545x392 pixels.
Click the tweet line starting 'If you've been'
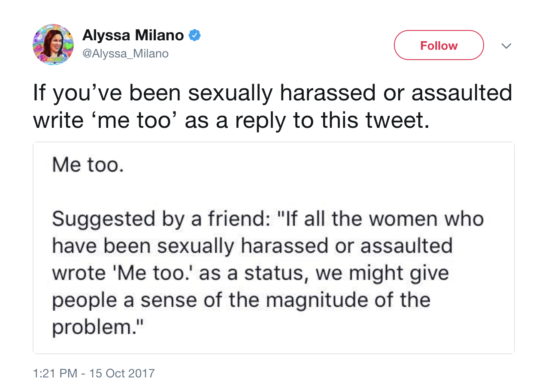point(272,93)
